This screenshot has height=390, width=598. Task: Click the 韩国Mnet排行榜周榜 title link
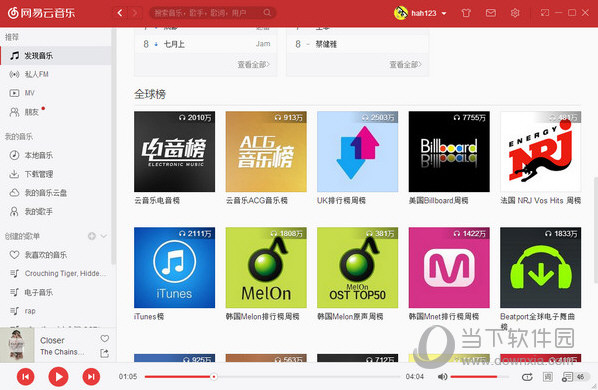[444, 316]
